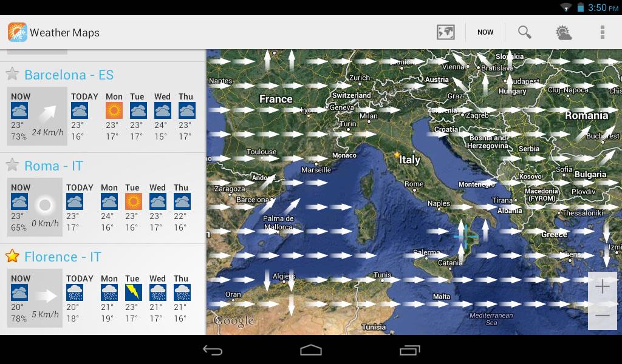Select Roma Tue sunny forecast icon

[x=133, y=201]
